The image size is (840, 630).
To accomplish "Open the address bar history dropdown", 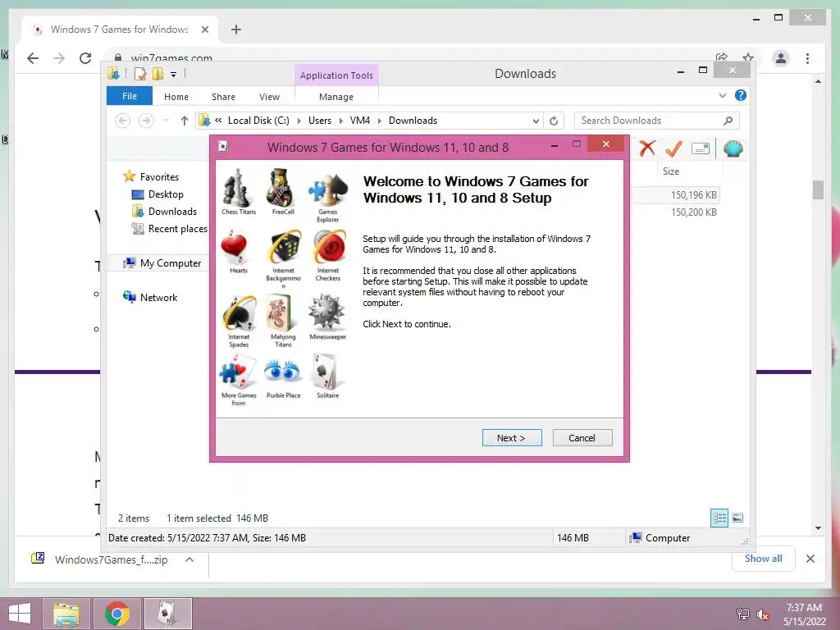I will point(535,121).
